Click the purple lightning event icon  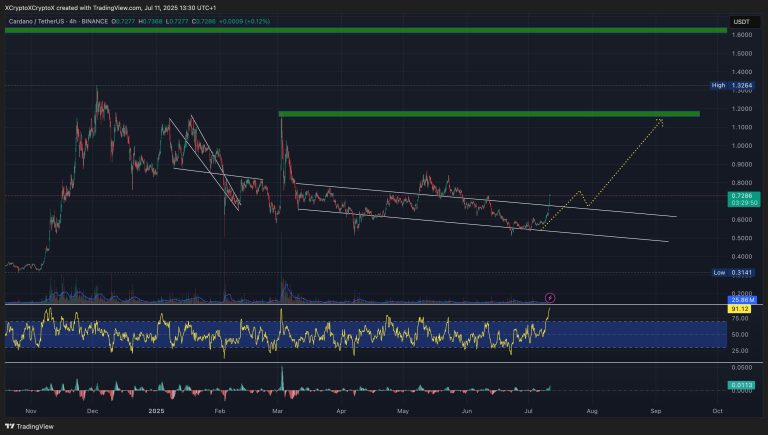coord(549,297)
